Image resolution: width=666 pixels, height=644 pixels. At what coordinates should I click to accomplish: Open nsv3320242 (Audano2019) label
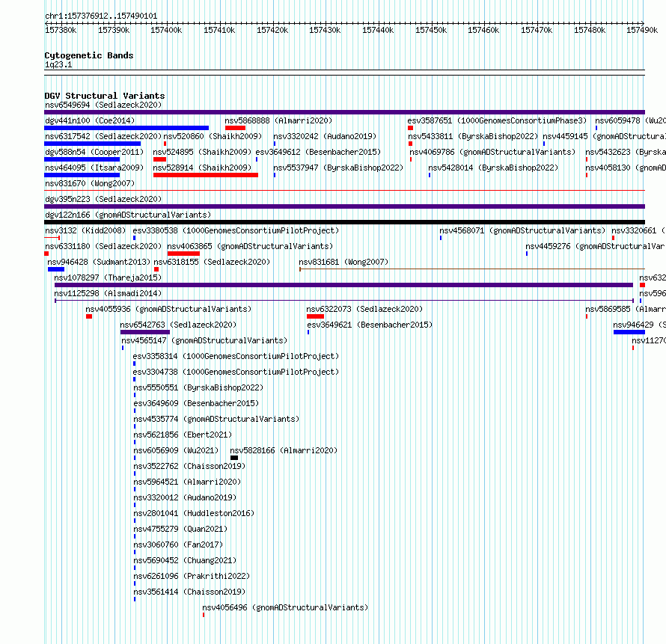tap(325, 136)
